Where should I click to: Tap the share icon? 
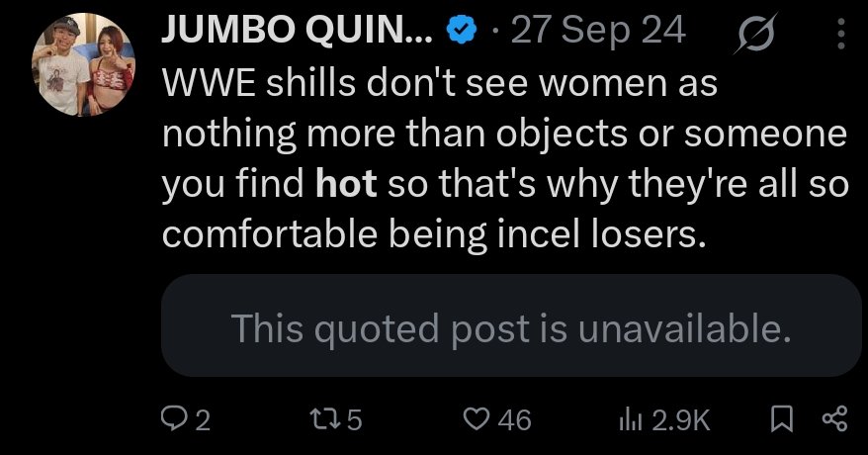[x=834, y=419]
